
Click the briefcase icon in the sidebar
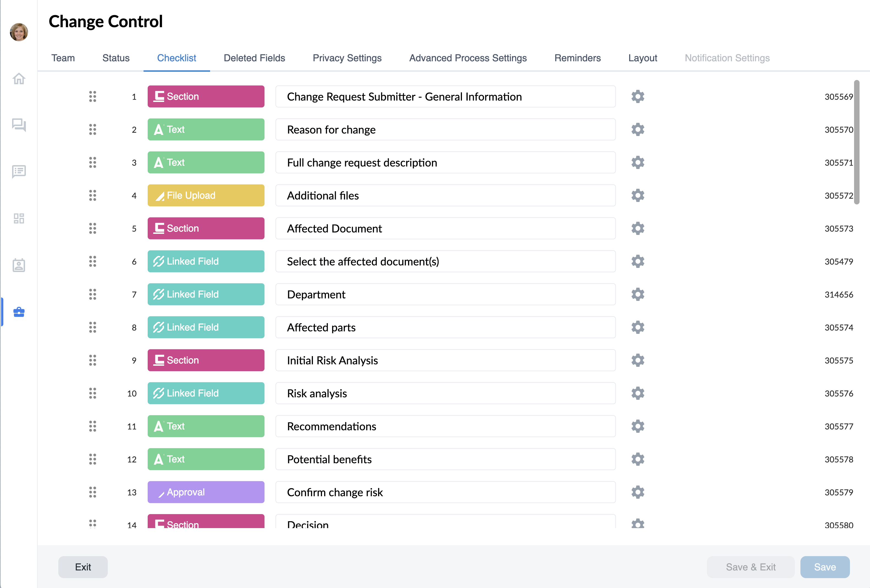19,312
